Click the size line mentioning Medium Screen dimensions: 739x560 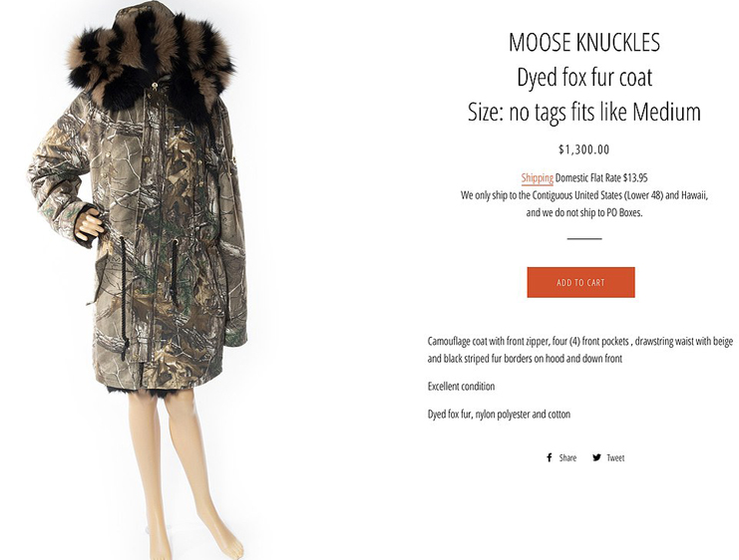[584, 112]
